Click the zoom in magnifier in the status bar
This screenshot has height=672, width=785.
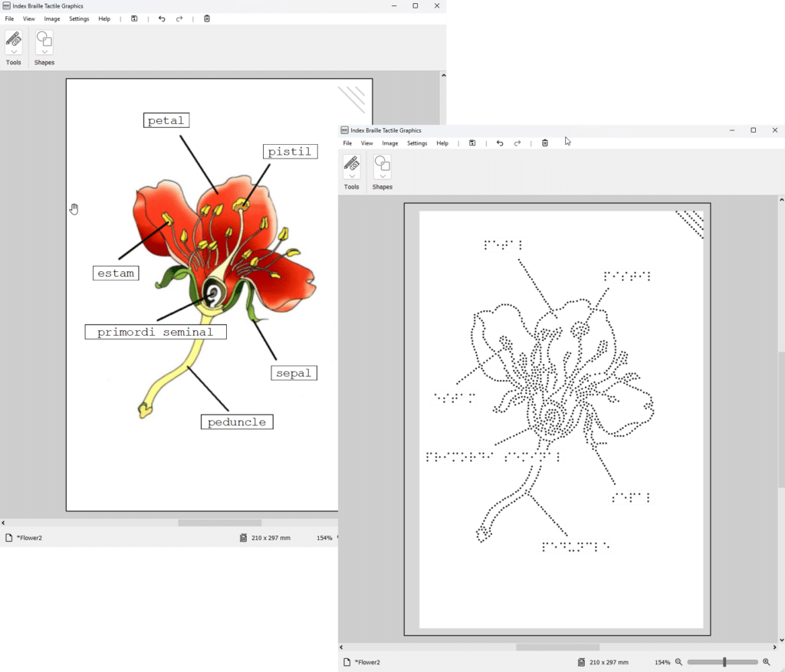click(x=766, y=662)
